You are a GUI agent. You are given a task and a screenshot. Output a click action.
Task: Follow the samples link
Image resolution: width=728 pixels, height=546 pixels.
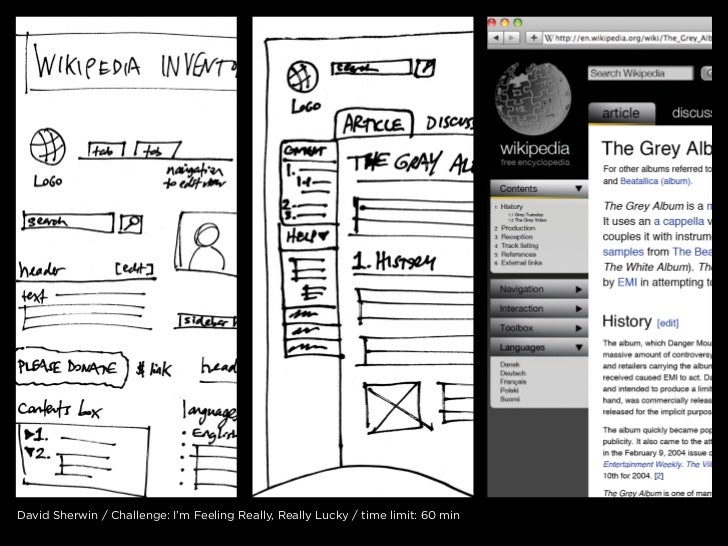(x=623, y=252)
